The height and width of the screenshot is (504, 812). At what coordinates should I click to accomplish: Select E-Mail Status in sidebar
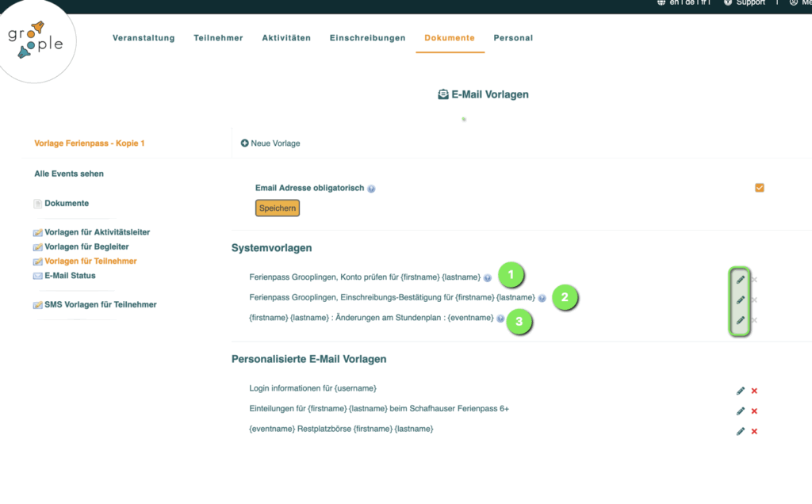click(70, 276)
